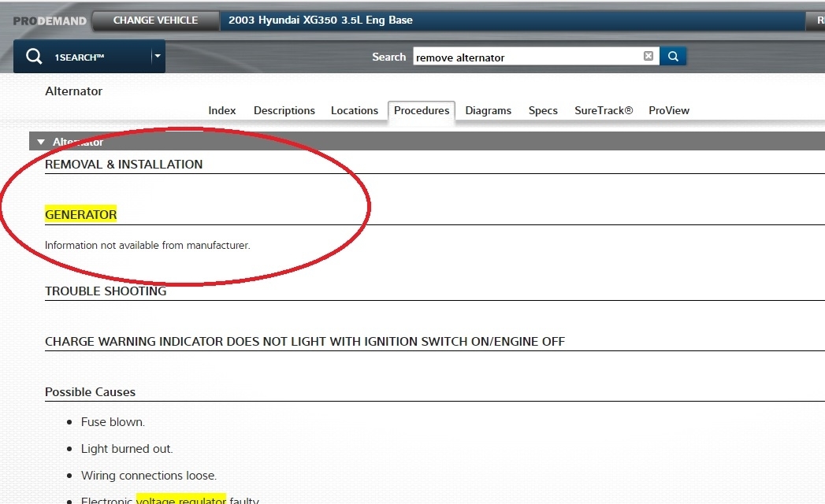Image resolution: width=825 pixels, height=504 pixels.
Task: Collapse the Alternator section triangle
Action: tap(40, 142)
